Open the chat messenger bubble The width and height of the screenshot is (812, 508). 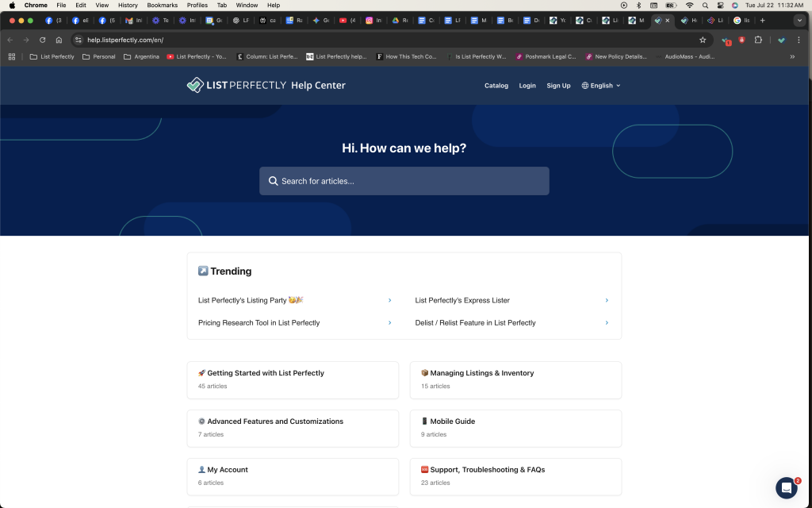click(x=786, y=488)
